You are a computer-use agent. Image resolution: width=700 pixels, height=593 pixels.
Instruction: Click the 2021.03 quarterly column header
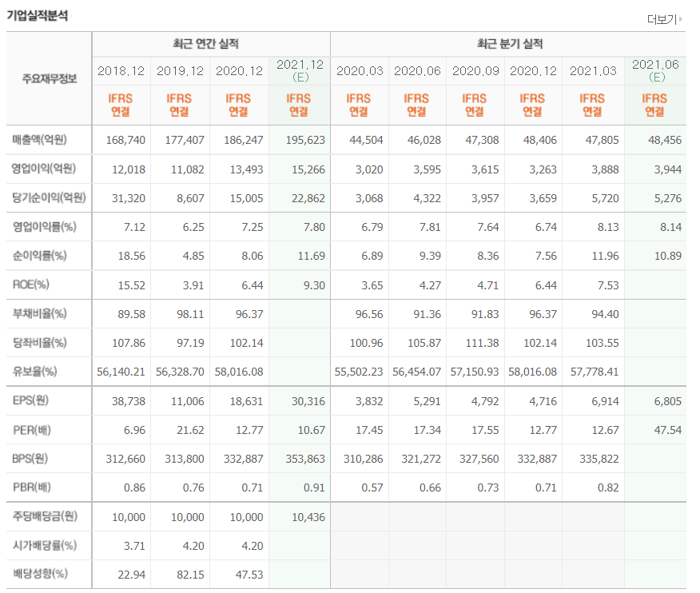coord(593,71)
